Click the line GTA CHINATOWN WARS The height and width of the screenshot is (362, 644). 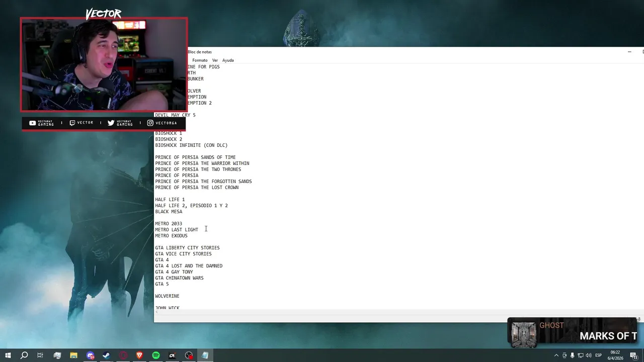click(x=179, y=278)
